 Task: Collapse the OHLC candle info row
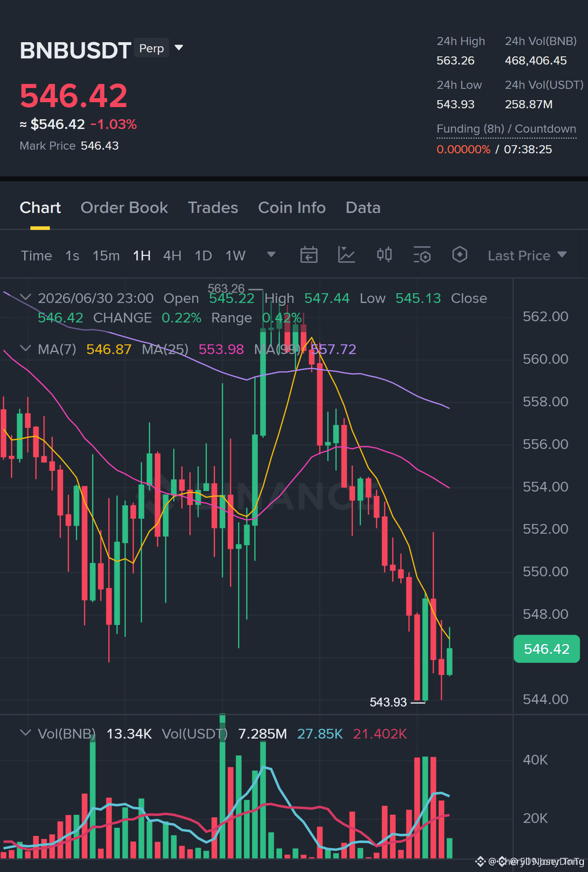point(26,297)
